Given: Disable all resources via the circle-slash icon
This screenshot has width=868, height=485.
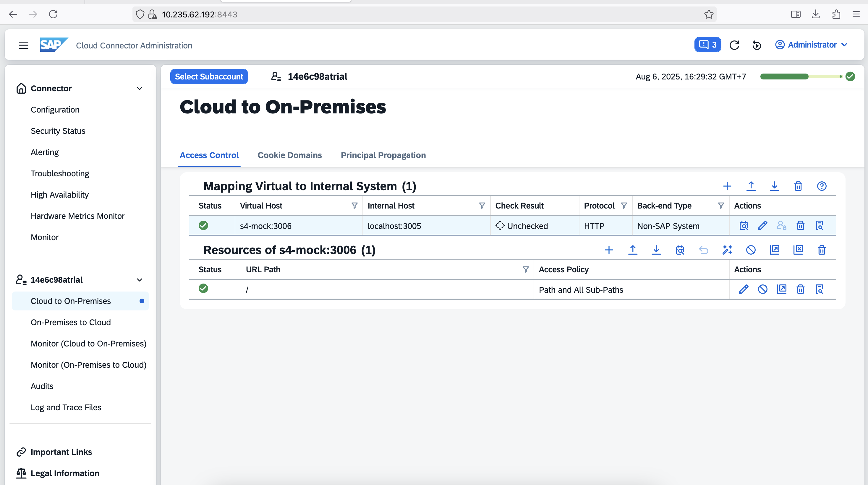Looking at the screenshot, I should point(751,250).
